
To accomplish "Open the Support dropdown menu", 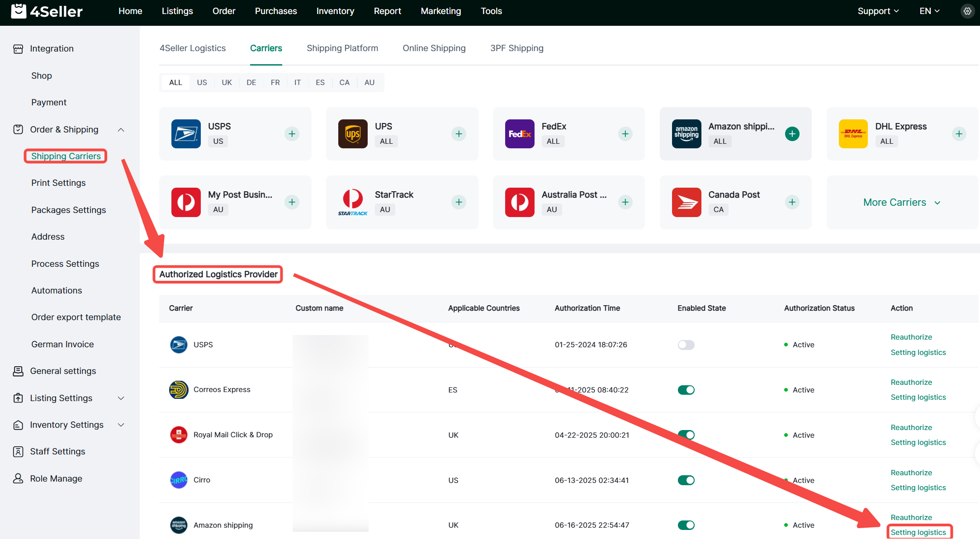I will tap(878, 11).
